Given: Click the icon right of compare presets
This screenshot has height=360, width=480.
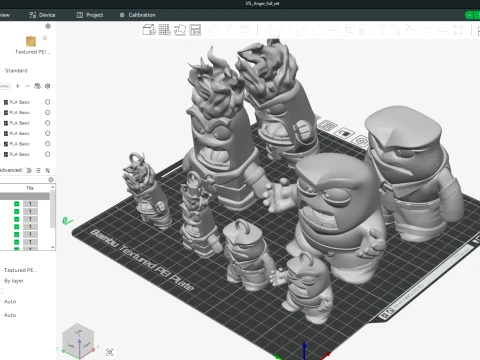Looking at the screenshot, I should (x=48, y=170).
